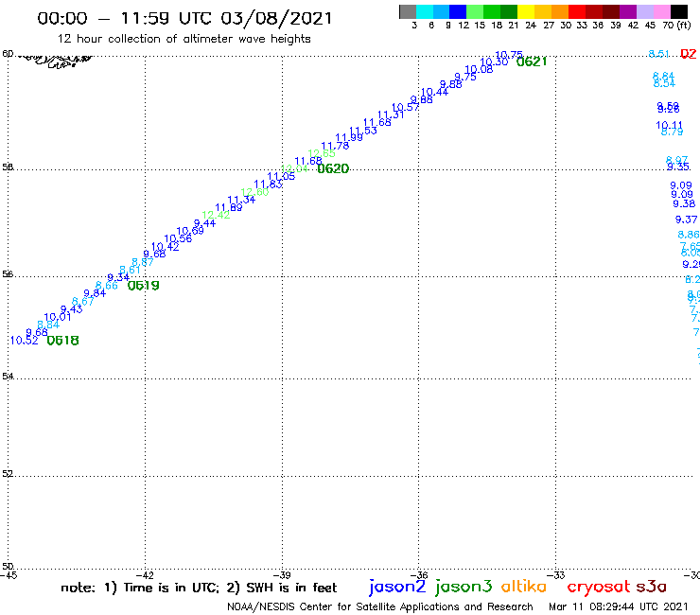Click the 10.01 wave height value
Screen dimensions: 700x615
tap(57, 317)
